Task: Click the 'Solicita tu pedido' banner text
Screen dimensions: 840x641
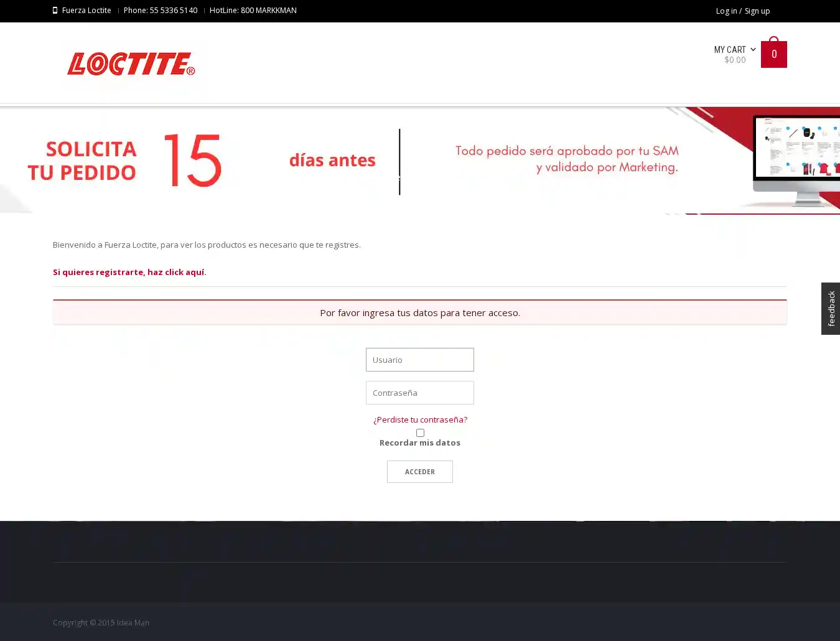Action: (x=82, y=161)
